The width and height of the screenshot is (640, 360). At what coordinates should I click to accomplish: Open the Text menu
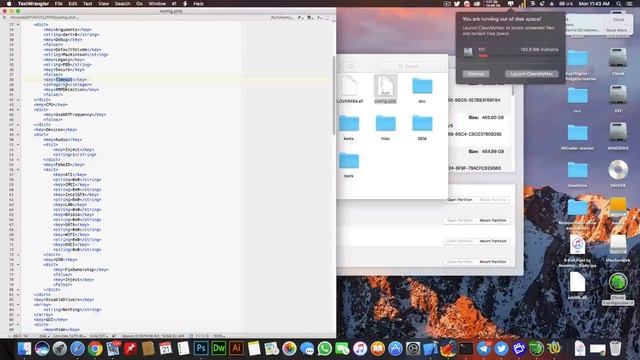88,4
